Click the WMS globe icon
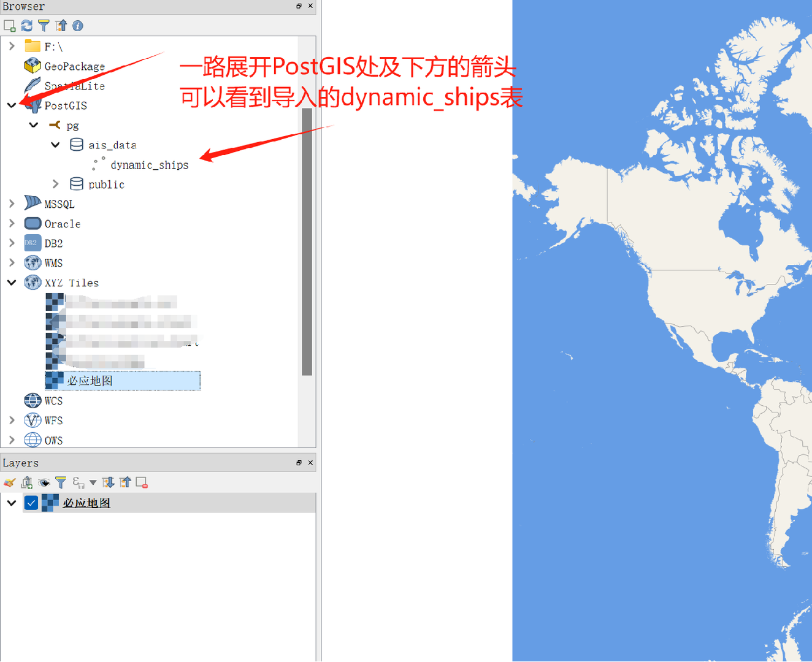 click(33, 263)
